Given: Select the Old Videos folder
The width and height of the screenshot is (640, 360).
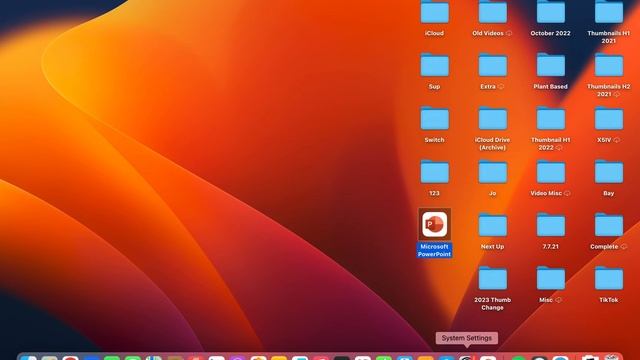Looking at the screenshot, I should (493, 12).
